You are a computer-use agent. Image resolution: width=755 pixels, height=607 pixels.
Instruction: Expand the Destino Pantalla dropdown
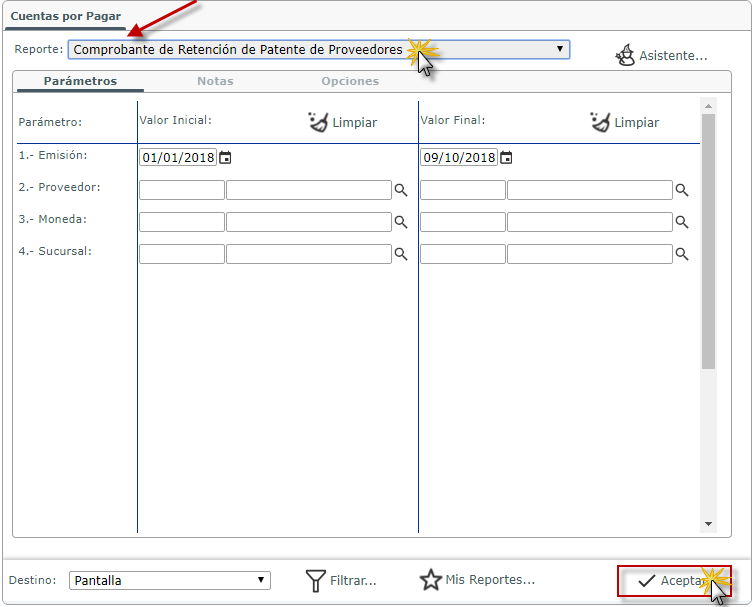click(170, 580)
